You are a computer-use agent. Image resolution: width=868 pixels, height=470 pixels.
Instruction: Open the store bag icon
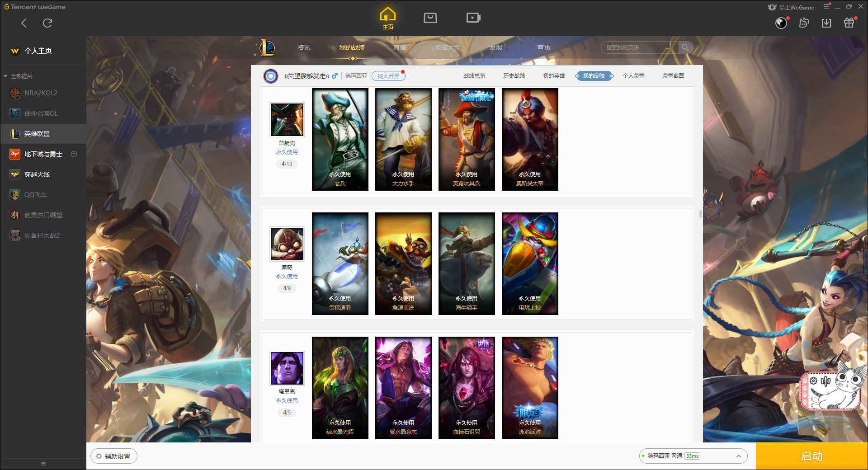(430, 18)
